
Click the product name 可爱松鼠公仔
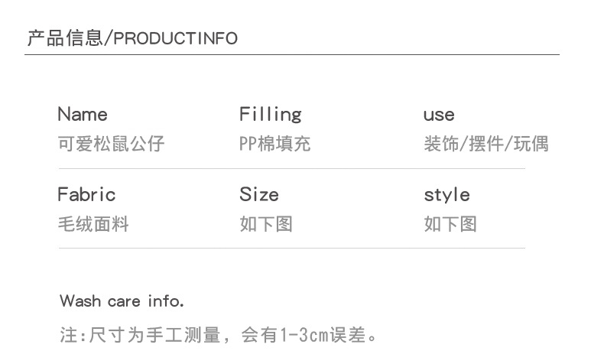(111, 144)
